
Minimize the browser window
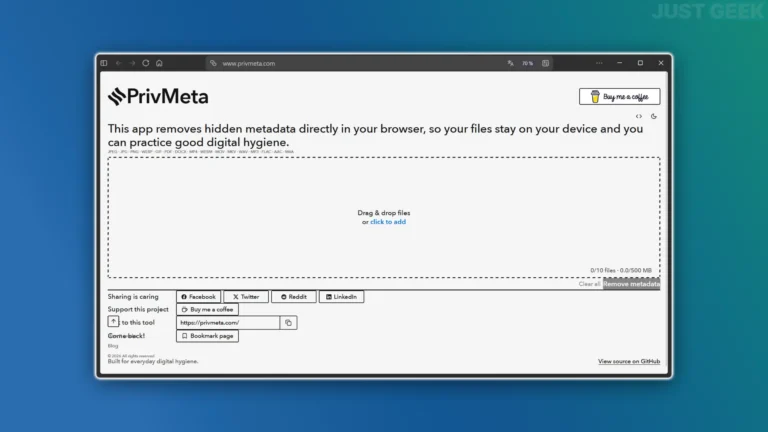point(620,63)
